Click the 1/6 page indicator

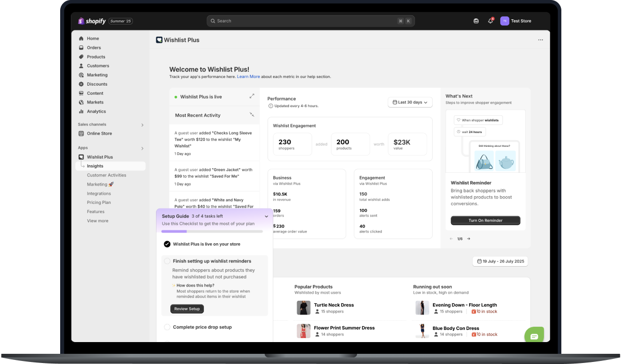click(x=460, y=239)
